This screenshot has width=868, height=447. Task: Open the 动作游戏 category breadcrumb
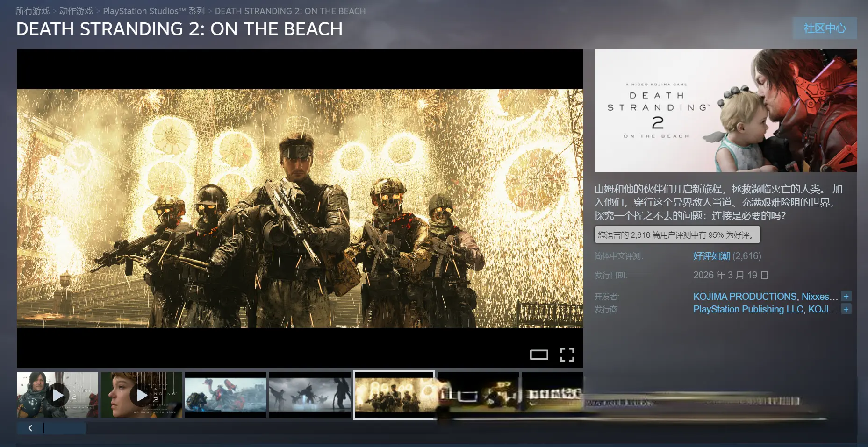point(76,11)
